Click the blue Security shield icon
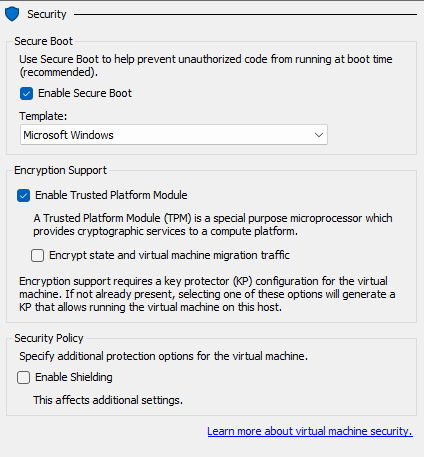 12,14
